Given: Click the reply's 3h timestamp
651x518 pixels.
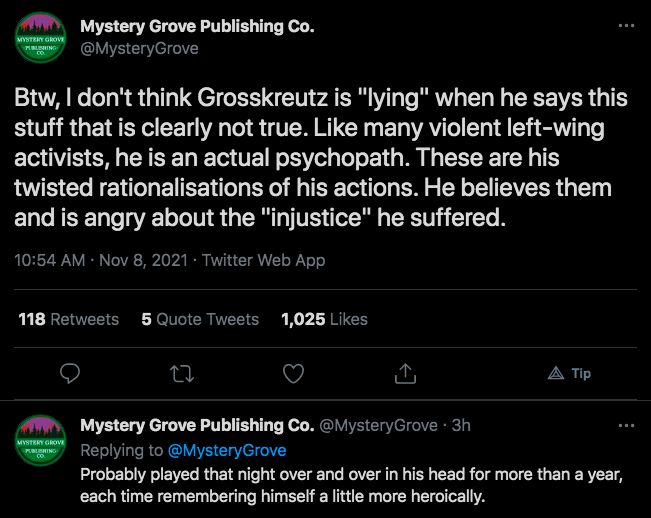Looking at the screenshot, I should click(x=461, y=426).
